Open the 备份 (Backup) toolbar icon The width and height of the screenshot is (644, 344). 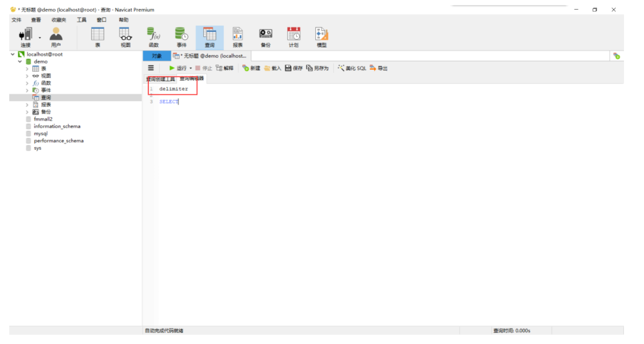(x=266, y=36)
